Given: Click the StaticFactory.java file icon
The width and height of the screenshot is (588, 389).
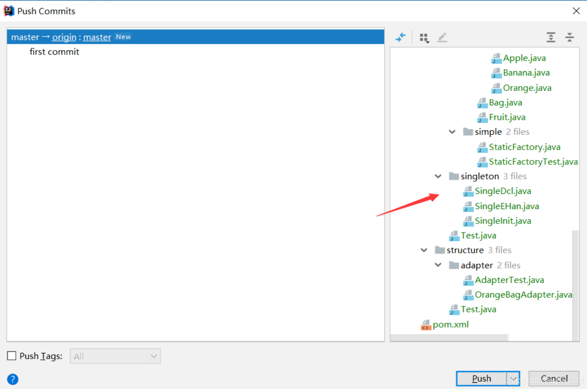Looking at the screenshot, I should point(482,147).
